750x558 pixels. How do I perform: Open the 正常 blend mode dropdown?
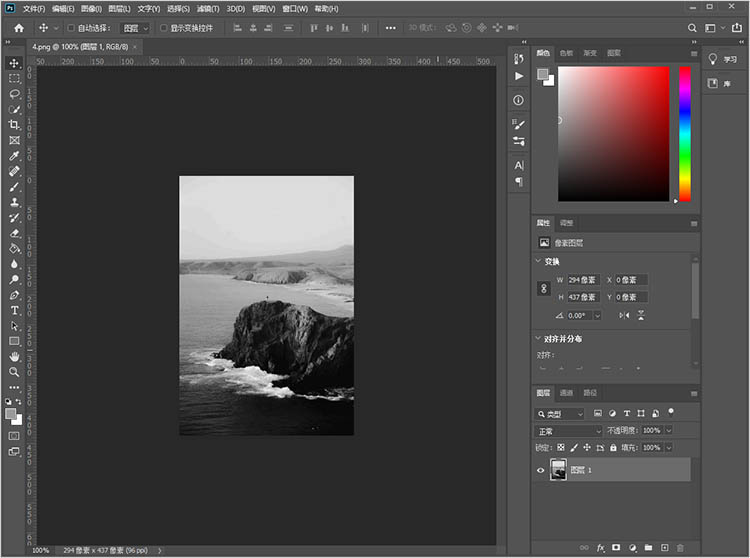[568, 430]
